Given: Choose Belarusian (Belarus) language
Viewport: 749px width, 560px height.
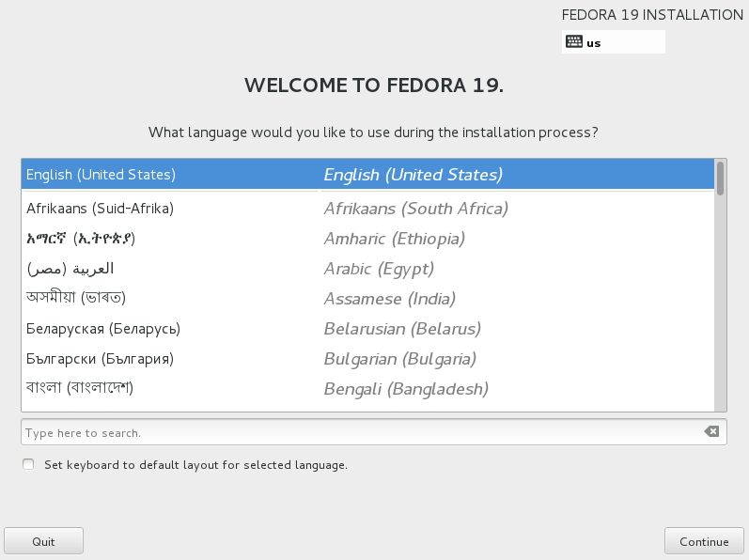Looking at the screenshot, I should pyautogui.click(x=367, y=329).
